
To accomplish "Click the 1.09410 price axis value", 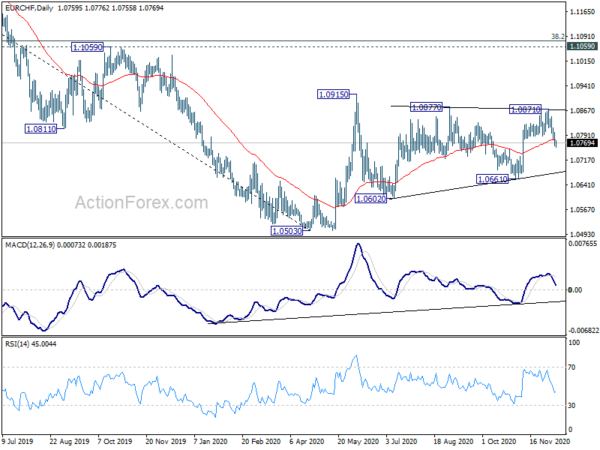I will [x=582, y=86].
